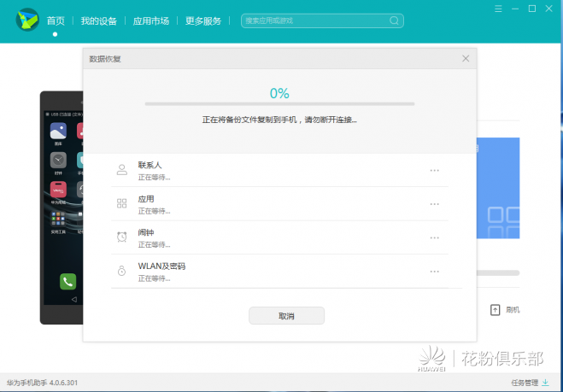563x392 pixels.
Task: Open the 我的设备 tab
Action: 99,20
